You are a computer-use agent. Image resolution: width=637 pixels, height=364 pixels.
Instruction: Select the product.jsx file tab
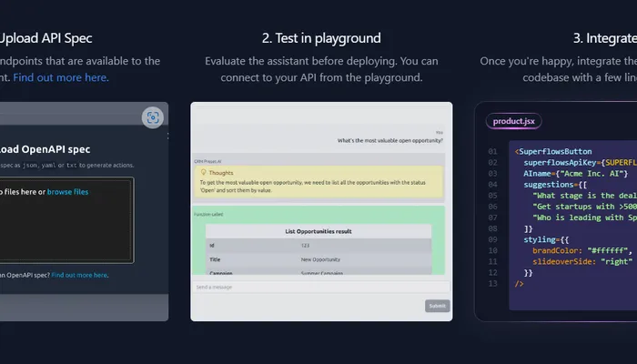[x=515, y=121]
